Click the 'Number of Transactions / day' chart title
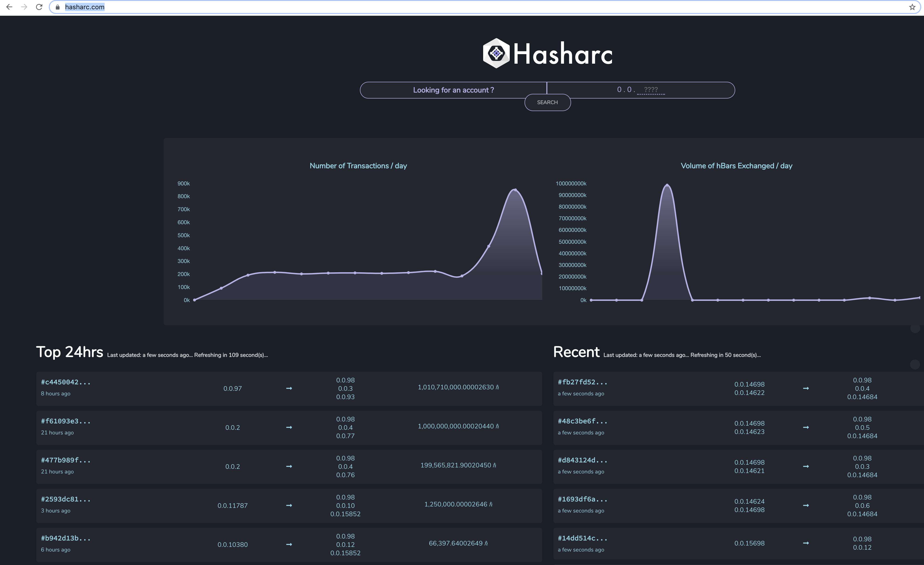The width and height of the screenshot is (924, 565). (x=358, y=166)
